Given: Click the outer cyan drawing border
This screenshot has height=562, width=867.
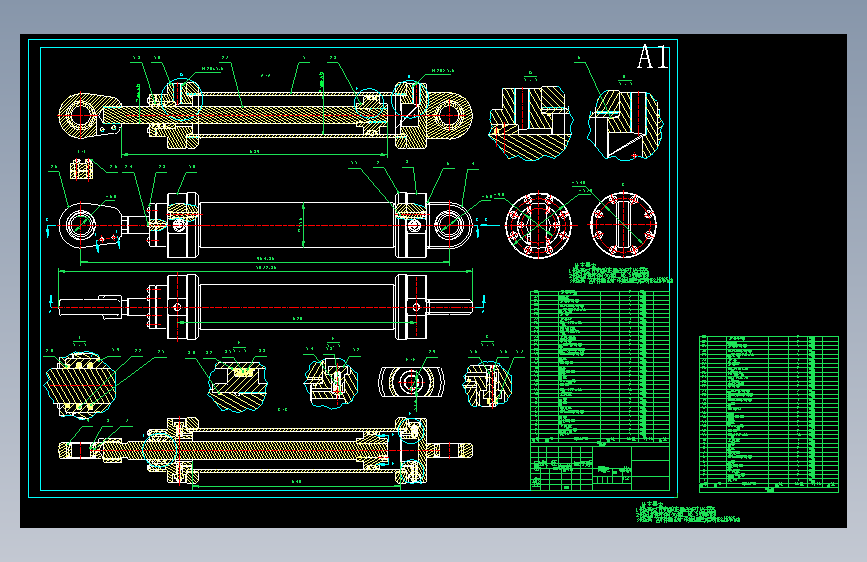Looking at the screenshot, I should click(x=353, y=268).
